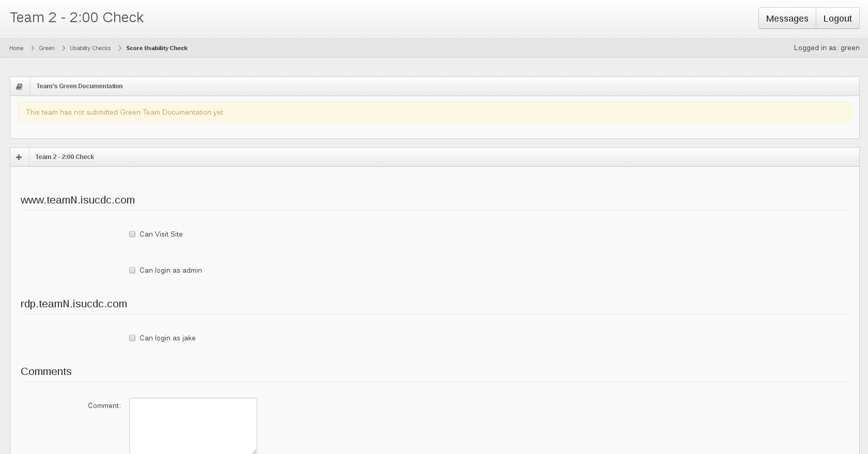Image resolution: width=868 pixels, height=454 pixels.
Task: Click the plus icon beside Team 2 - 2:00 Check
Action: coord(19,157)
